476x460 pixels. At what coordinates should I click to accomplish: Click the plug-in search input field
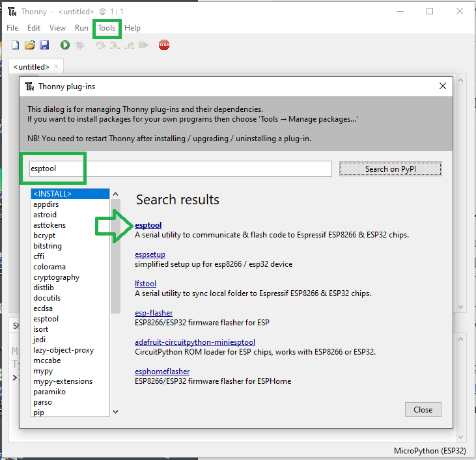point(180,169)
